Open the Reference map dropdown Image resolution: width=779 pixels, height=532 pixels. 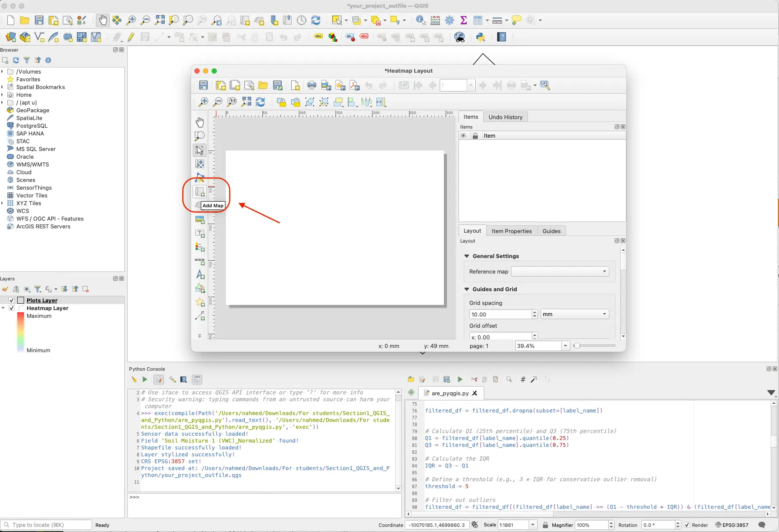pos(560,271)
